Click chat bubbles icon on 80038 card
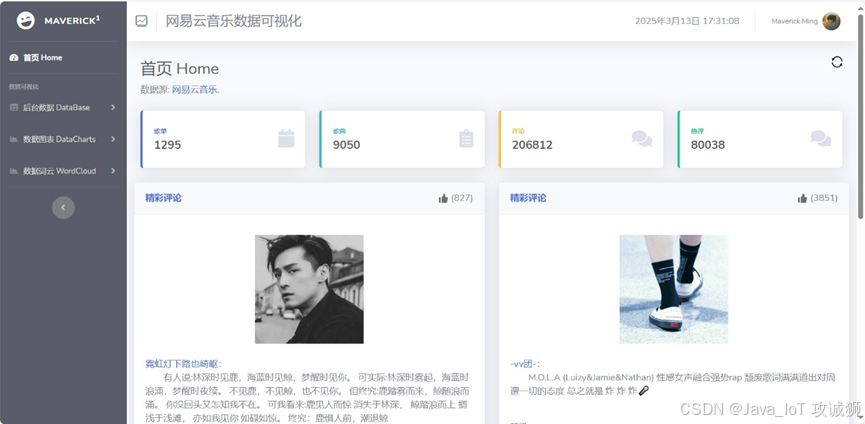This screenshot has width=865, height=424. coord(821,138)
